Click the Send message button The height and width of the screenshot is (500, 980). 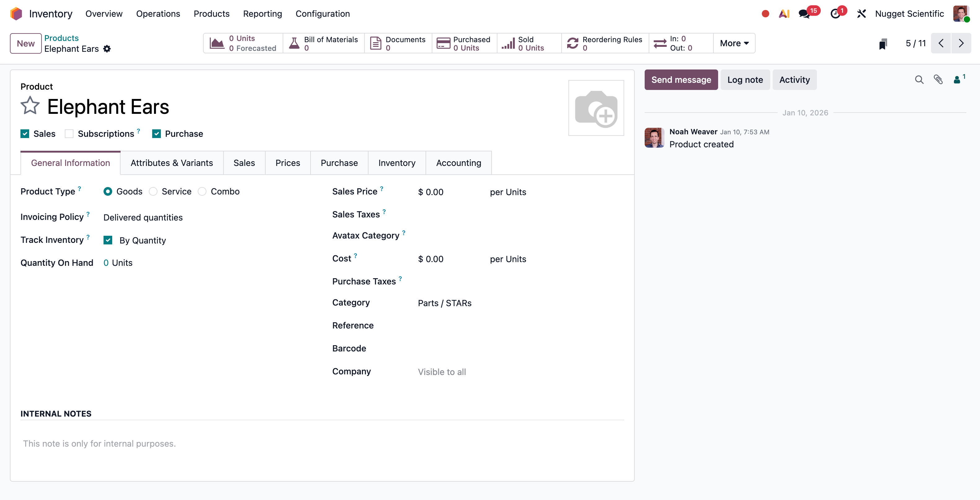[681, 80]
